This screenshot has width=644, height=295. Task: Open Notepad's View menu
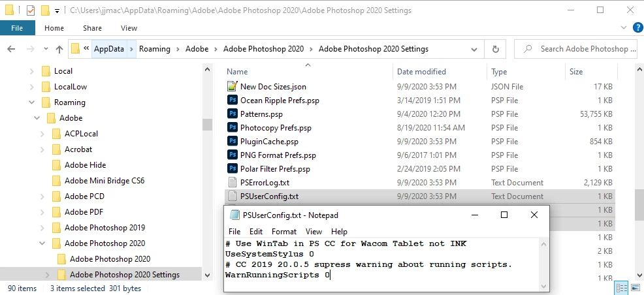tap(314, 232)
